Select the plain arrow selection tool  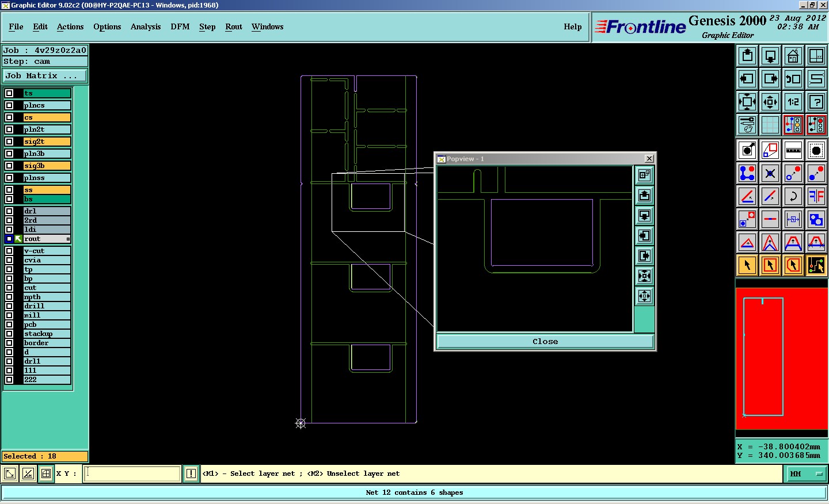coord(747,265)
